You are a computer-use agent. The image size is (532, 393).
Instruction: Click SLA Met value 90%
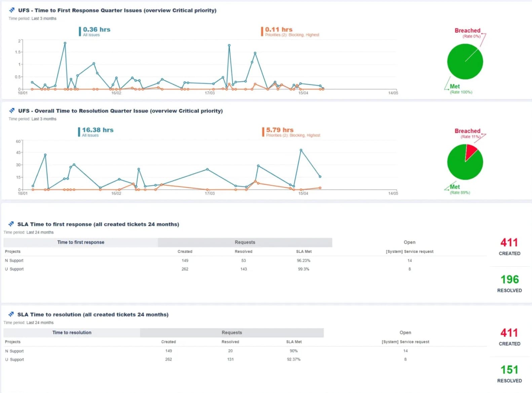point(294,351)
